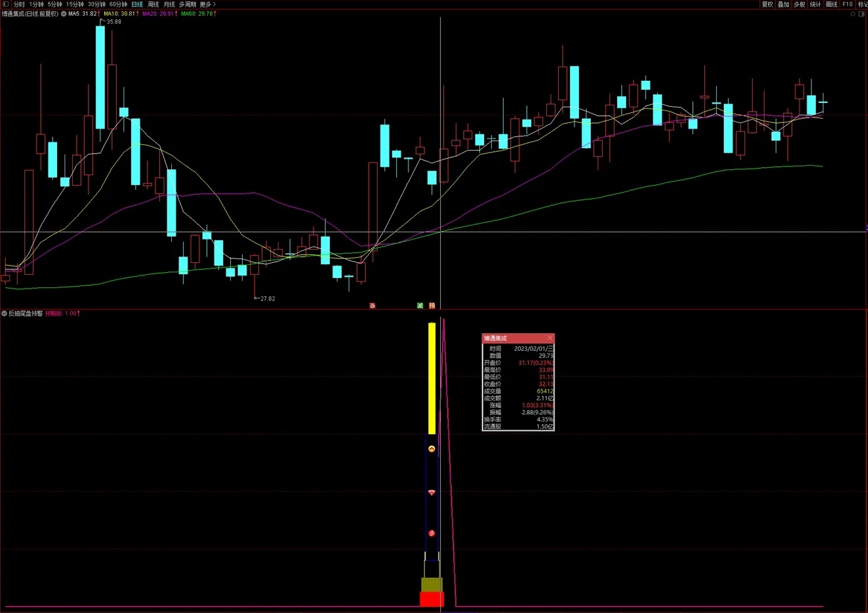Expand main chart indicator dropdown beside 前复权
Viewport: 868px width, 613px height.
click(63, 14)
